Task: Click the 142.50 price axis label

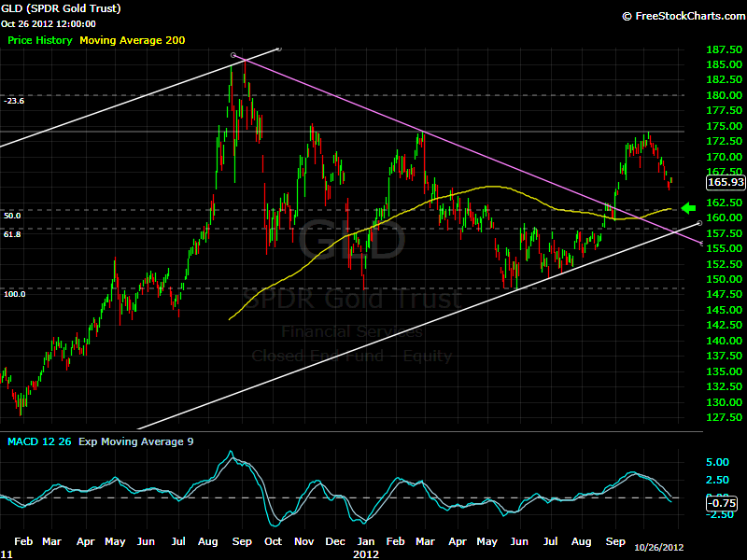Action: pos(725,325)
